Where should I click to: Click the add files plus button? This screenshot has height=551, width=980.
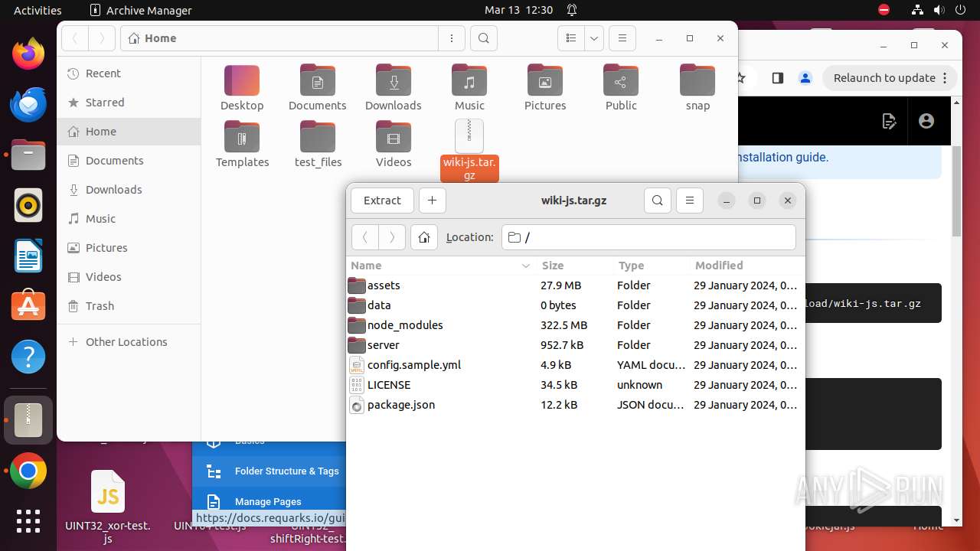tap(432, 201)
